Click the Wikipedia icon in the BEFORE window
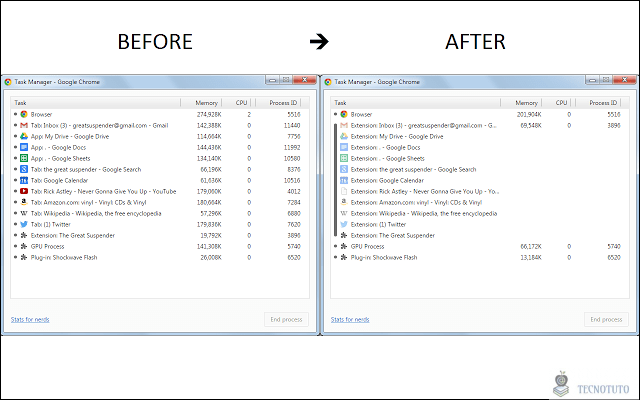This screenshot has height=400, width=640. (x=24, y=213)
